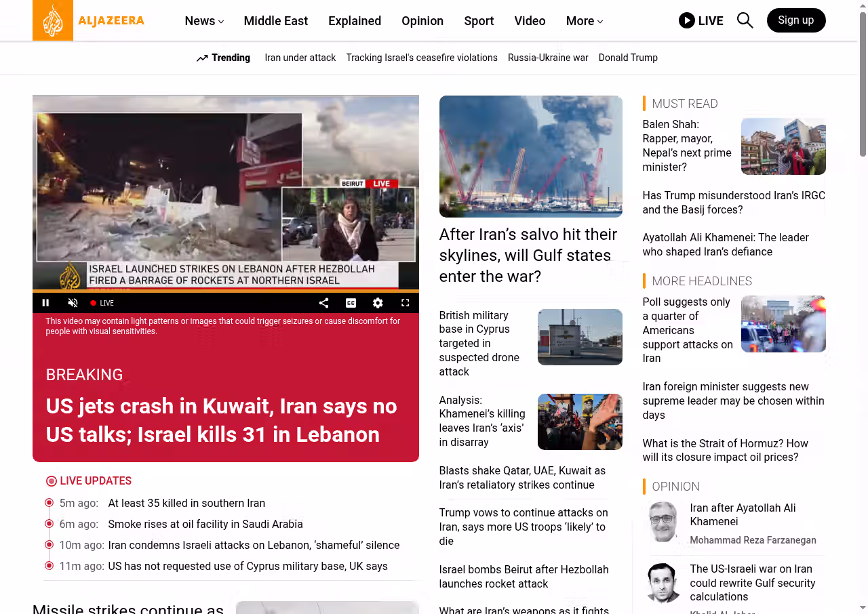Click the LIVE play icon in header
The width and height of the screenshot is (868, 614).
(x=687, y=20)
